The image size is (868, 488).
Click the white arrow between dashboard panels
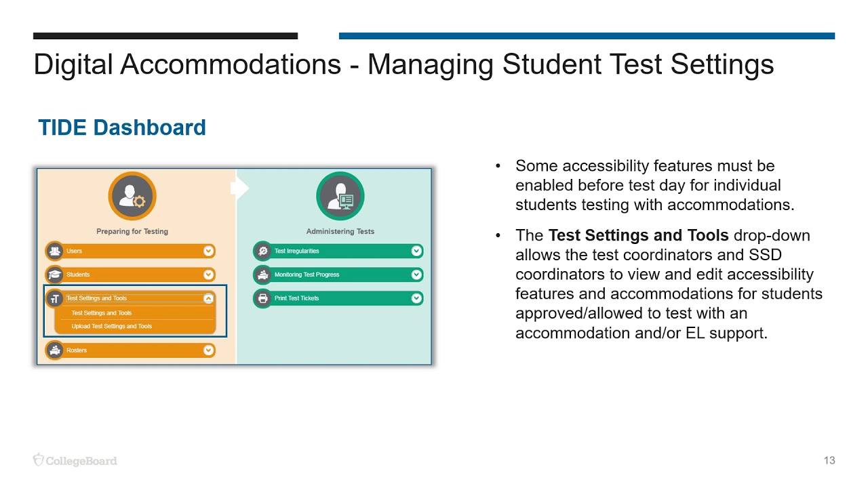(239, 188)
